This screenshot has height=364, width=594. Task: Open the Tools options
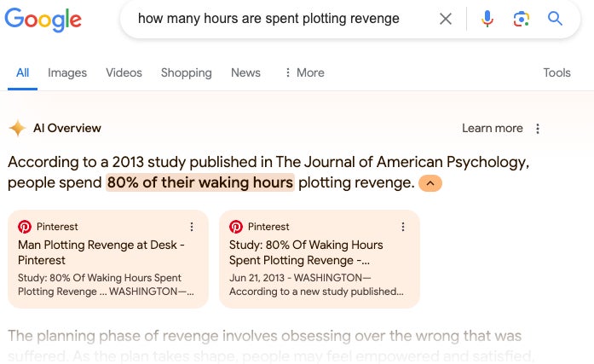point(557,72)
